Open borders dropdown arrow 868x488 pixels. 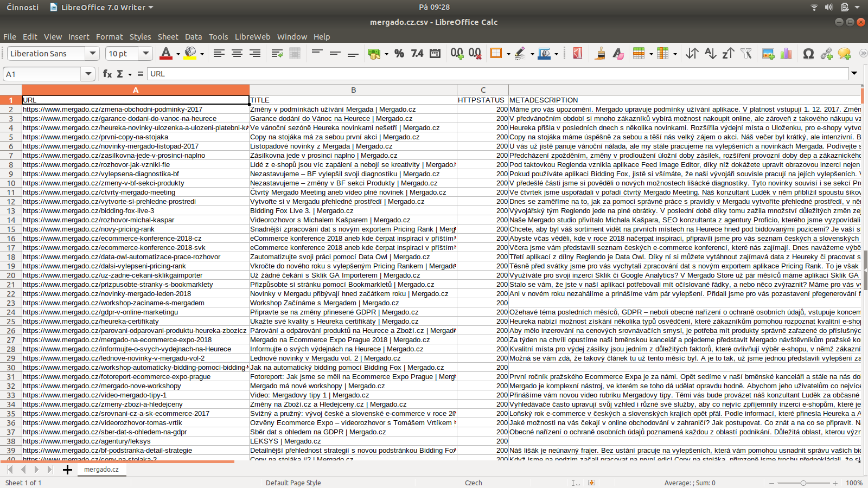click(508, 54)
